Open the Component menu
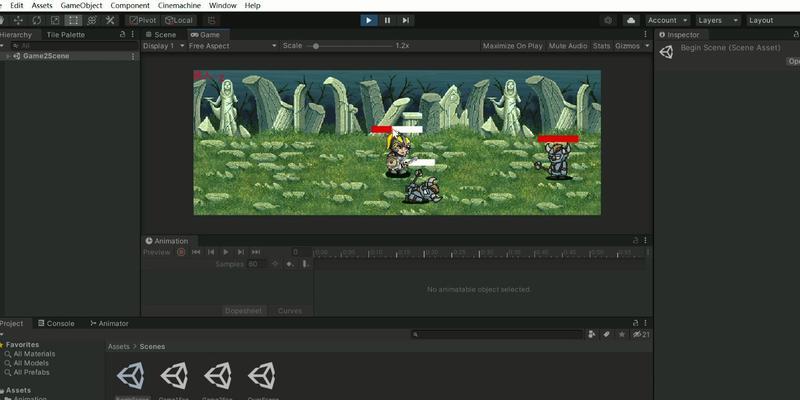The width and height of the screenshot is (800, 400). [130, 6]
